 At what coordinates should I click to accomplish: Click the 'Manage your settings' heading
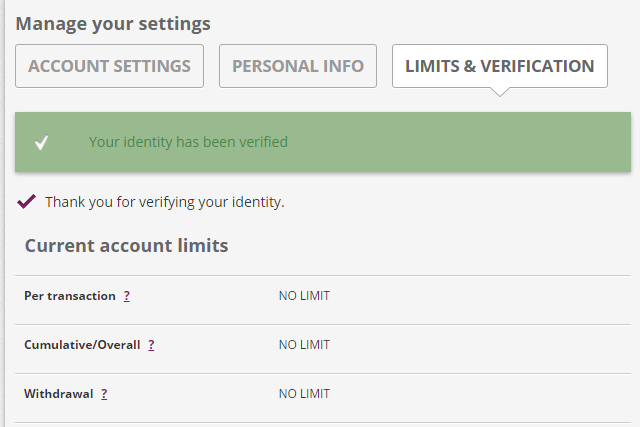(113, 24)
